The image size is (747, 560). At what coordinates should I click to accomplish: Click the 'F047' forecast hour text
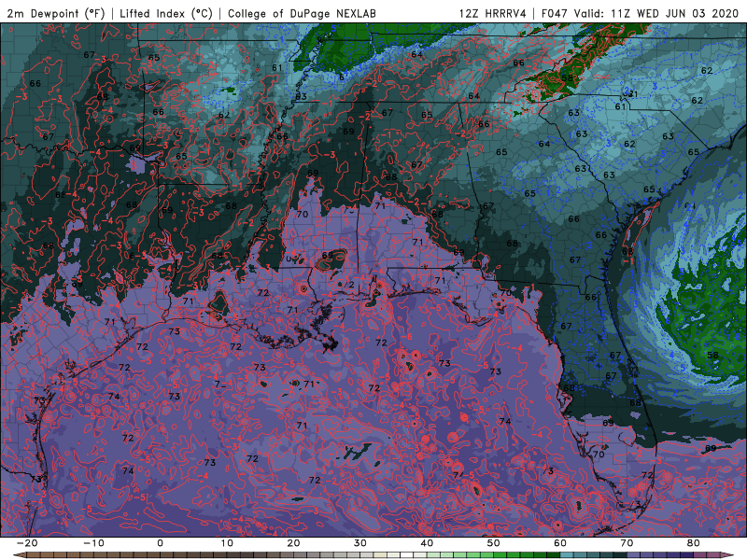coord(556,13)
